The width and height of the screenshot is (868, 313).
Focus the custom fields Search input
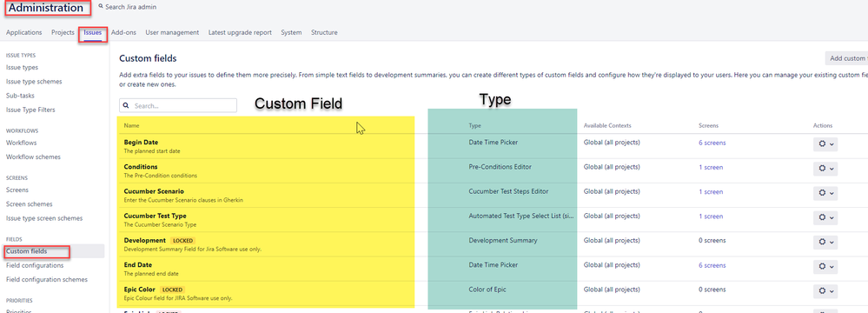pyautogui.click(x=178, y=105)
